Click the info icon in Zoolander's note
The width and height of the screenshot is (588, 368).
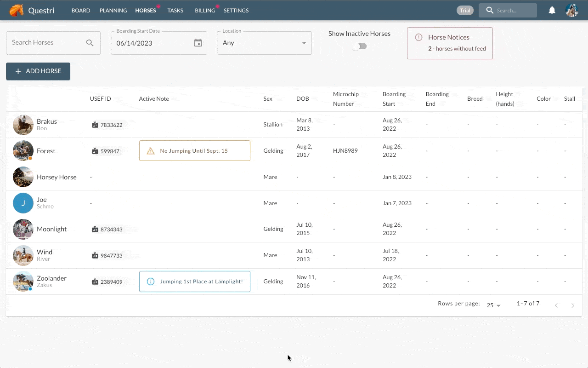point(150,282)
